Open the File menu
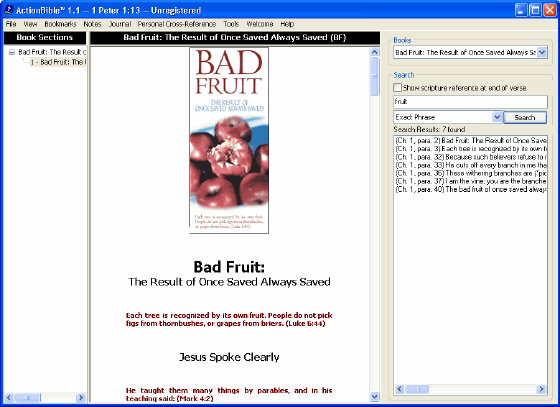 tap(11, 24)
